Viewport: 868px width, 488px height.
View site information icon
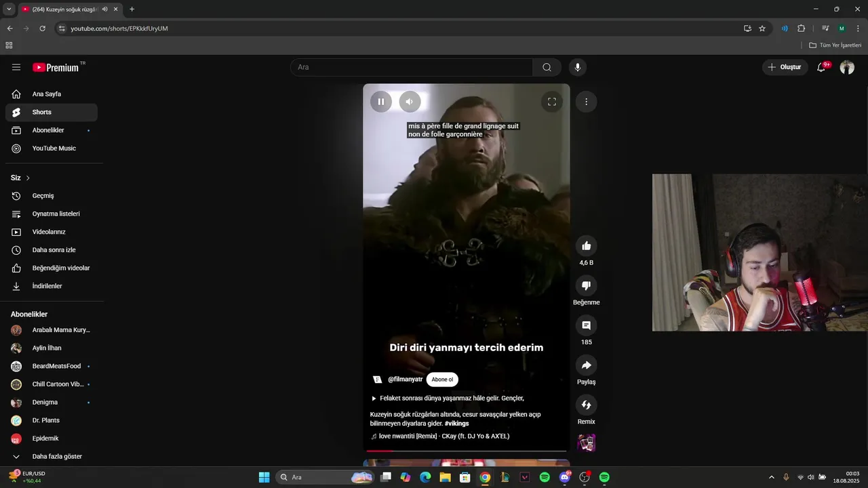pyautogui.click(x=62, y=28)
